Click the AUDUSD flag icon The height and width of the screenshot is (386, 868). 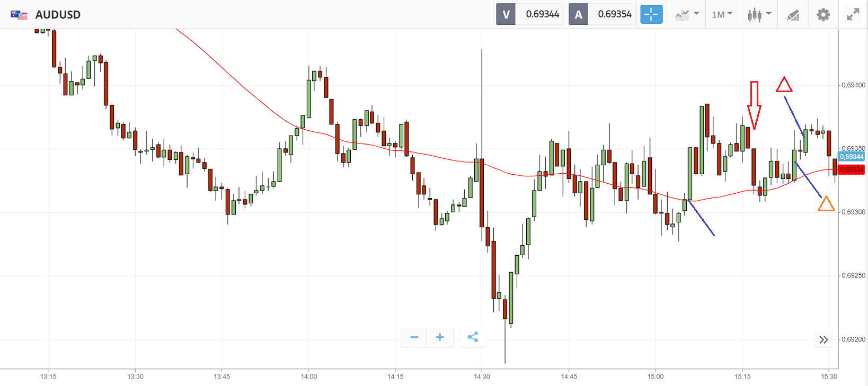pyautogui.click(x=19, y=15)
